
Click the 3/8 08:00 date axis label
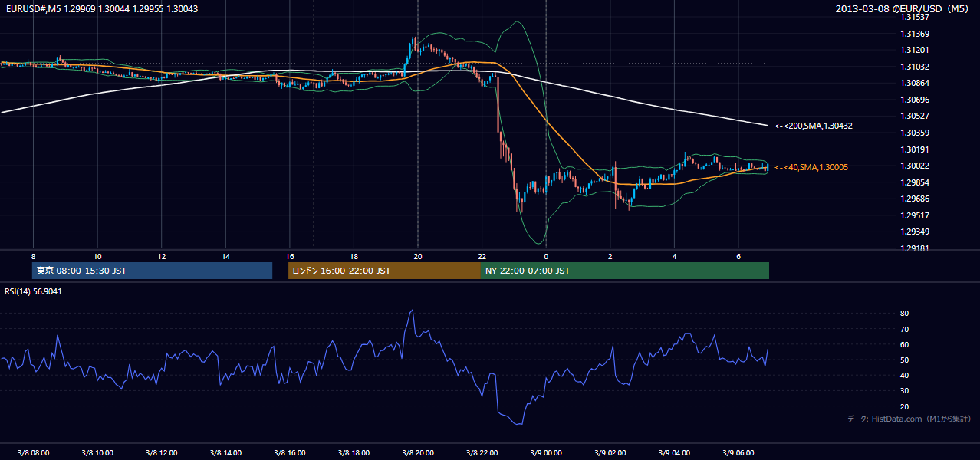coord(33,453)
